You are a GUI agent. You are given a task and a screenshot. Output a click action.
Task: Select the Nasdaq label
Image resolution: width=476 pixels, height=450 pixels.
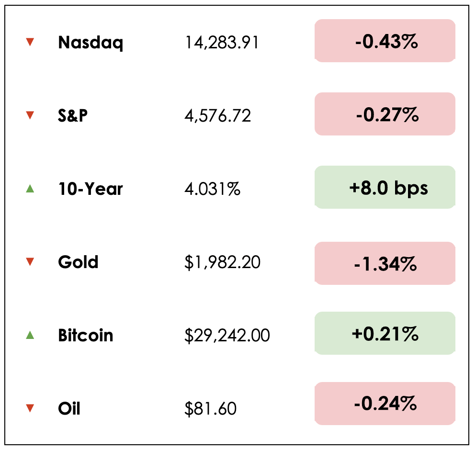91,43
